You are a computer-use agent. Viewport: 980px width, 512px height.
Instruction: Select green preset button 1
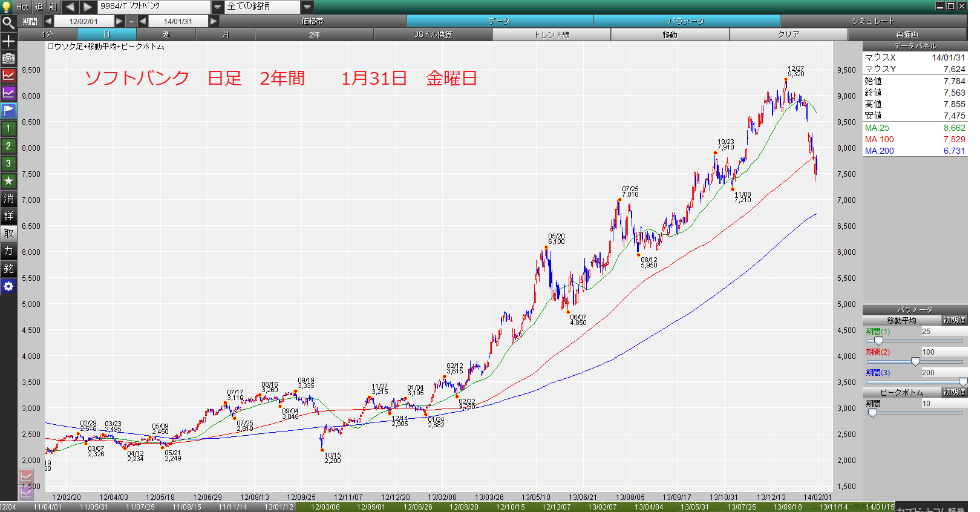point(8,128)
